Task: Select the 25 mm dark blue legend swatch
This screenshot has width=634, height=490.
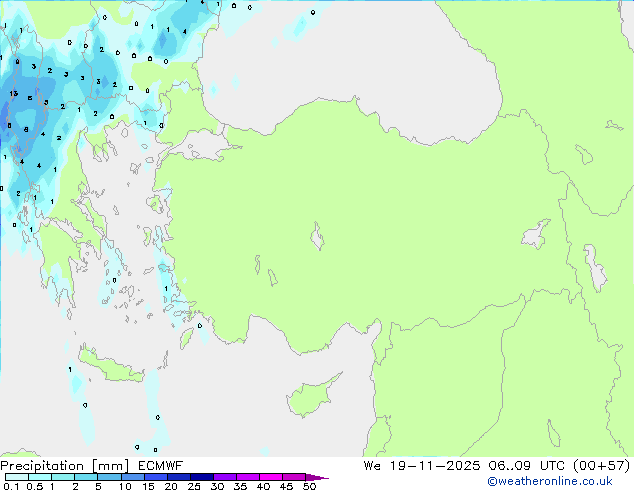Action: coord(201,477)
